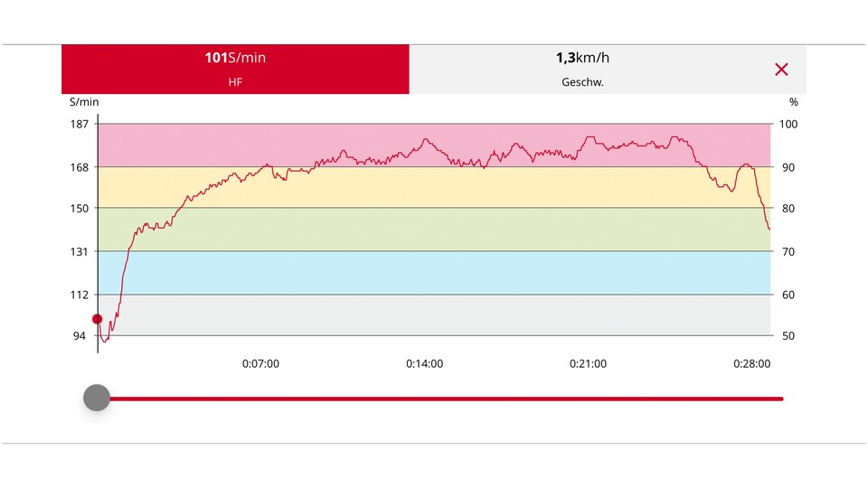
Task: Select the 94 value on left axis
Action: [80, 335]
